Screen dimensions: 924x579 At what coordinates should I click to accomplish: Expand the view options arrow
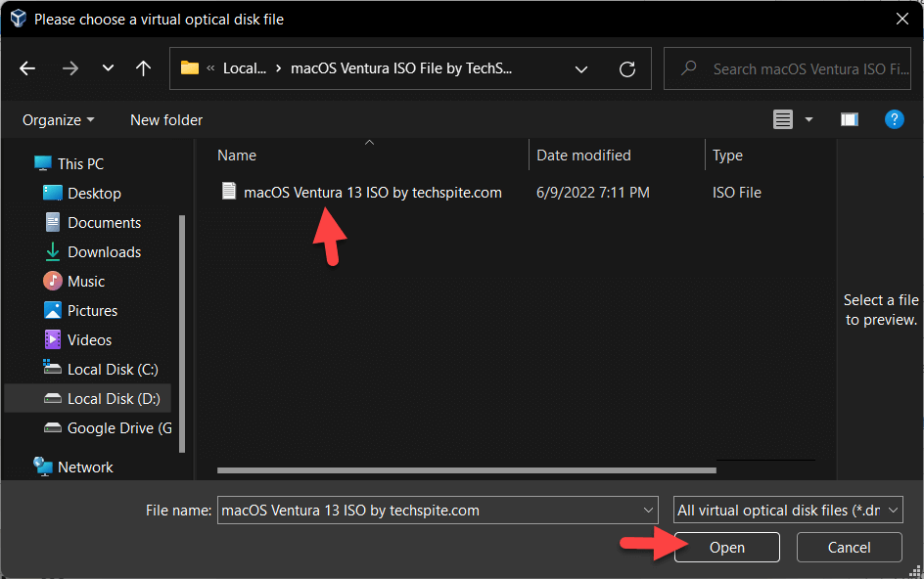pos(808,119)
